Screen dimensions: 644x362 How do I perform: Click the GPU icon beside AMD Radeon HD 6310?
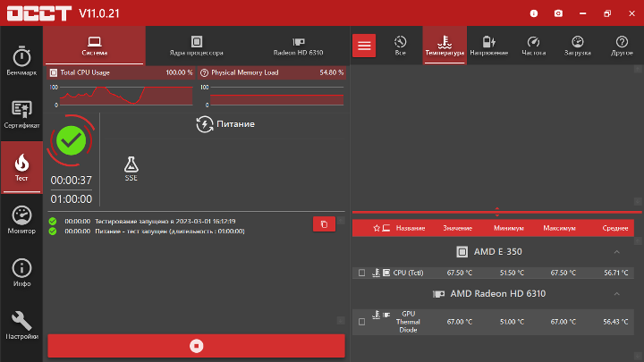click(438, 294)
